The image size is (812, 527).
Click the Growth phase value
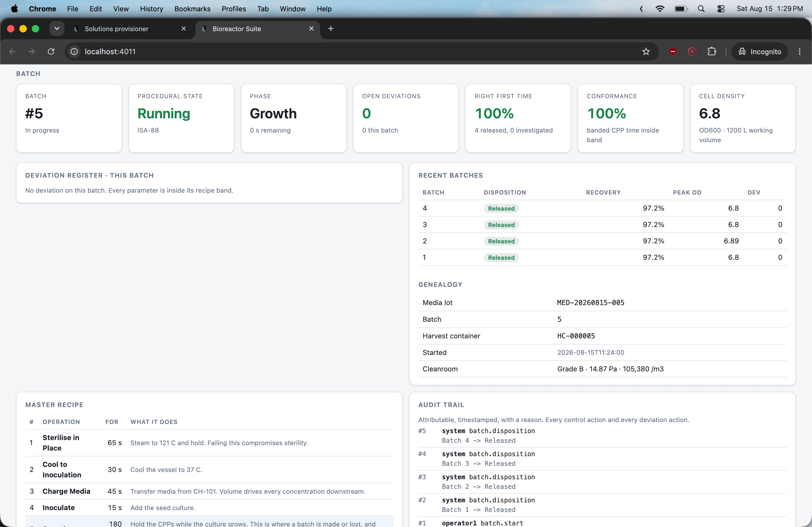(273, 114)
